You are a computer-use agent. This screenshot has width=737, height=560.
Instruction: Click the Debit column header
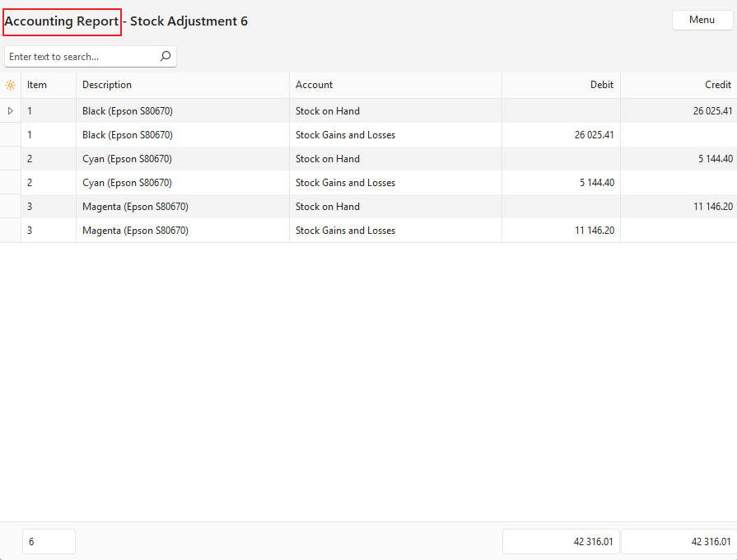pyautogui.click(x=601, y=85)
